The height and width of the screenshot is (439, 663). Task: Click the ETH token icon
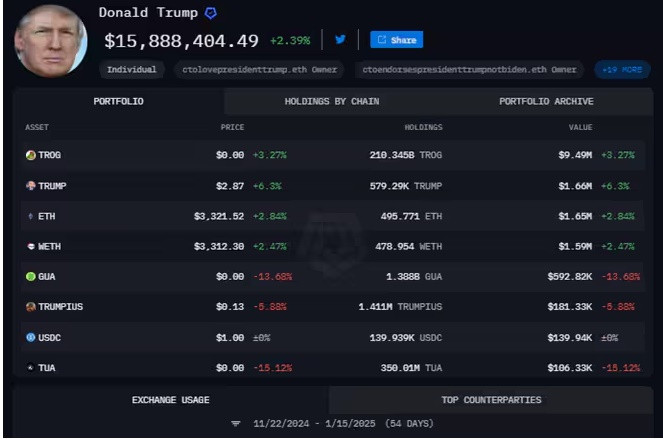point(30,216)
